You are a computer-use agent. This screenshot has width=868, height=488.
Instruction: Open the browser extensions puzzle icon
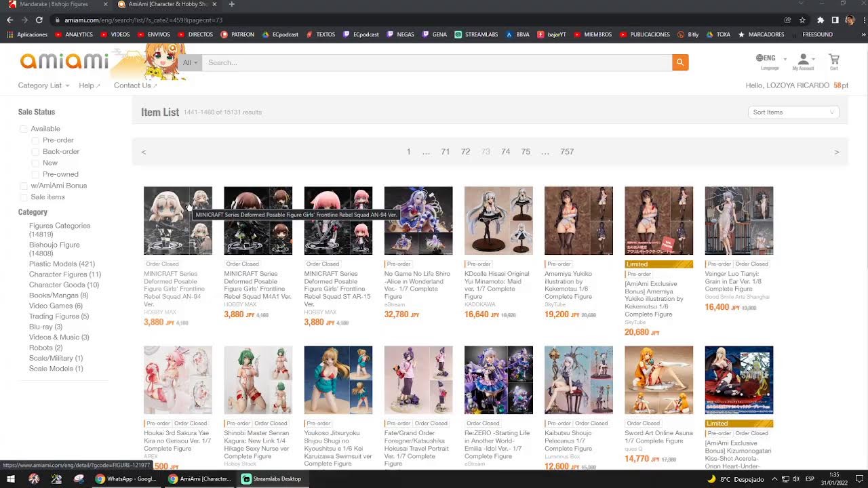pyautogui.click(x=820, y=20)
